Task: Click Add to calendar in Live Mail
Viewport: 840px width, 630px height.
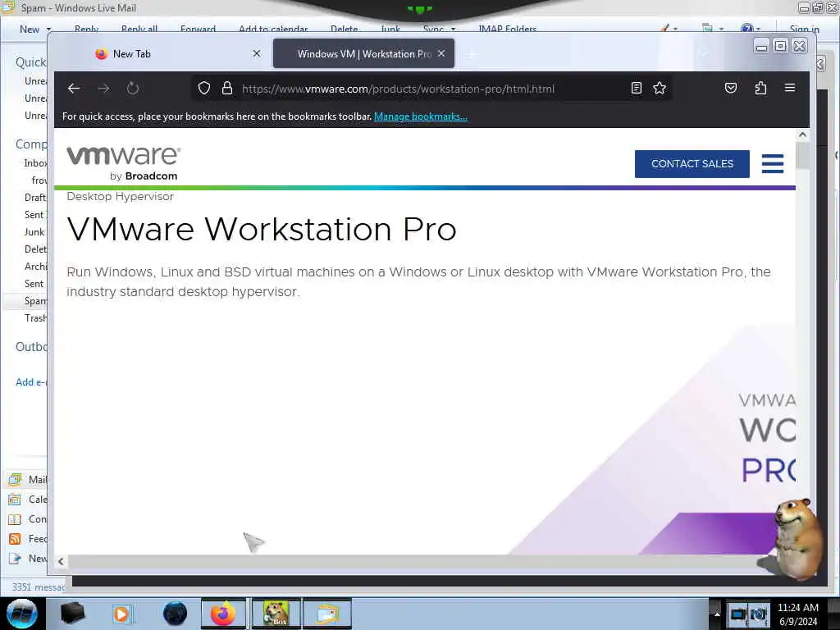Action: (x=273, y=29)
